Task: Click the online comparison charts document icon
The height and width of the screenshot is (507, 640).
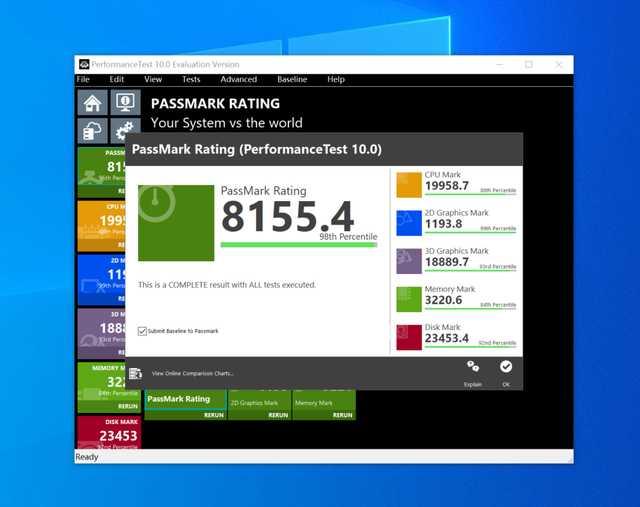Action: pyautogui.click(x=135, y=373)
